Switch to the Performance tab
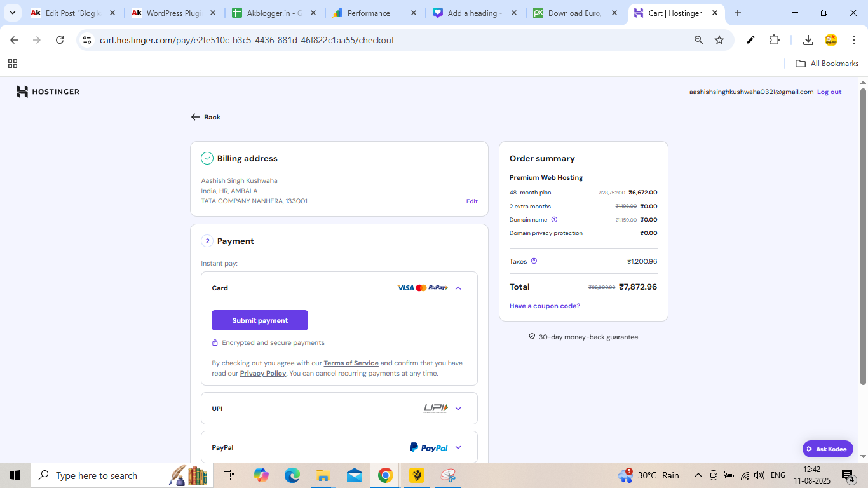This screenshot has height=488, width=868. tap(376, 13)
